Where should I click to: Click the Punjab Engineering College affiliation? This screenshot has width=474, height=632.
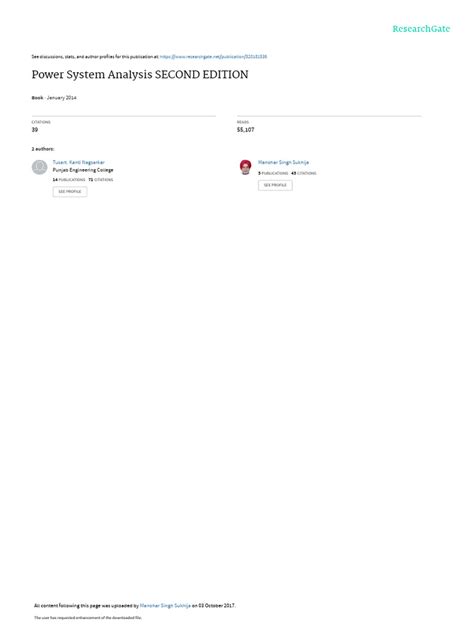(x=83, y=170)
